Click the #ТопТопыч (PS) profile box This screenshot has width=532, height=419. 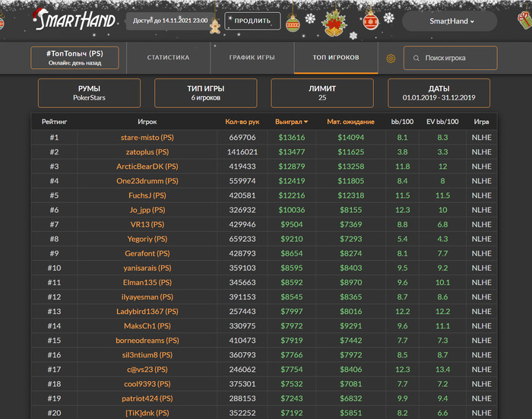click(x=74, y=58)
